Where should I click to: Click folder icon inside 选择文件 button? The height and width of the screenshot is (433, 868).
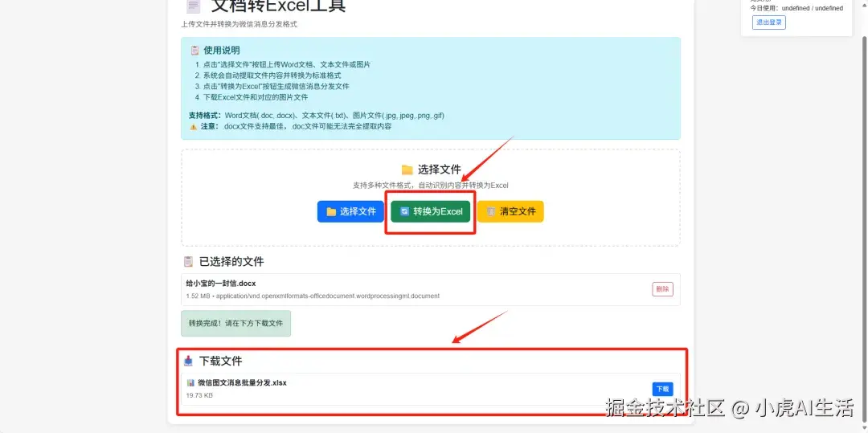tap(331, 212)
